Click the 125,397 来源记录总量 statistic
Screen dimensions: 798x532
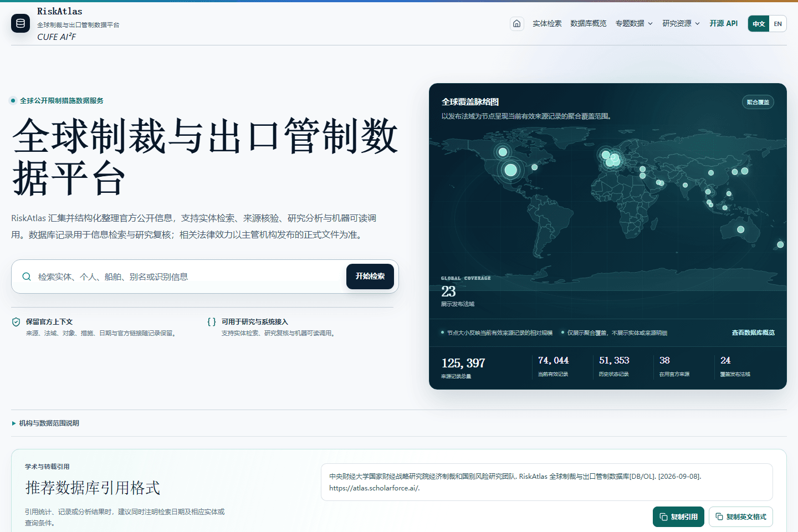[x=463, y=368]
